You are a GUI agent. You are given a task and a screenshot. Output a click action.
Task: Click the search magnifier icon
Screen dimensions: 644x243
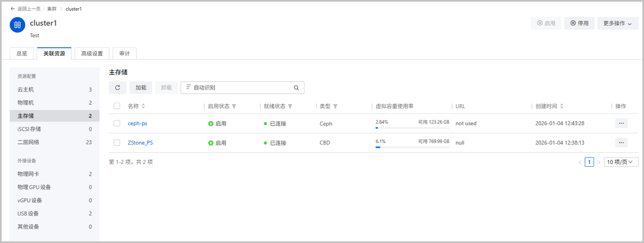coord(296,88)
